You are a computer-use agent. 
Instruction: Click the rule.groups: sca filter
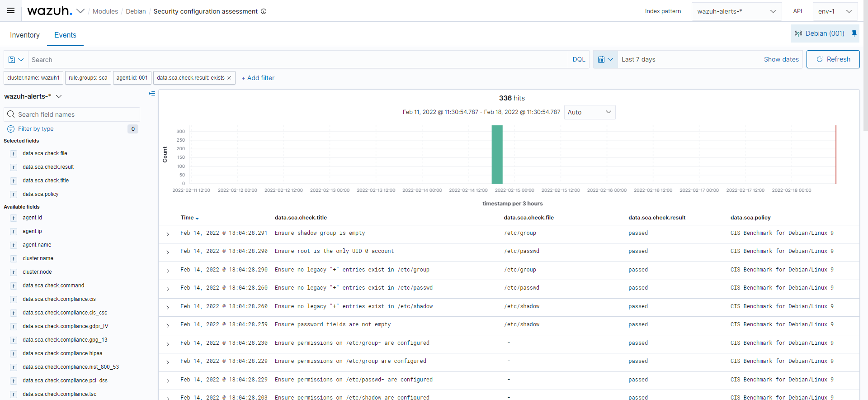[88, 78]
